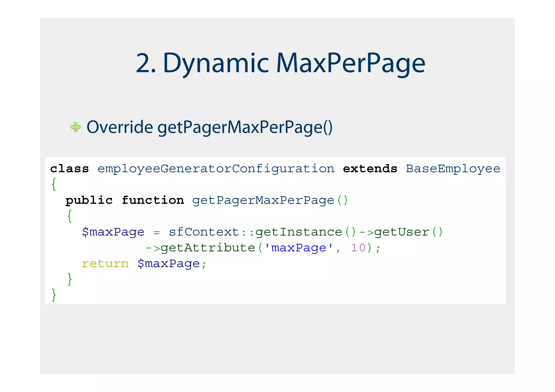Click the green plus bullet icon
555x392 pixels.
point(76,127)
